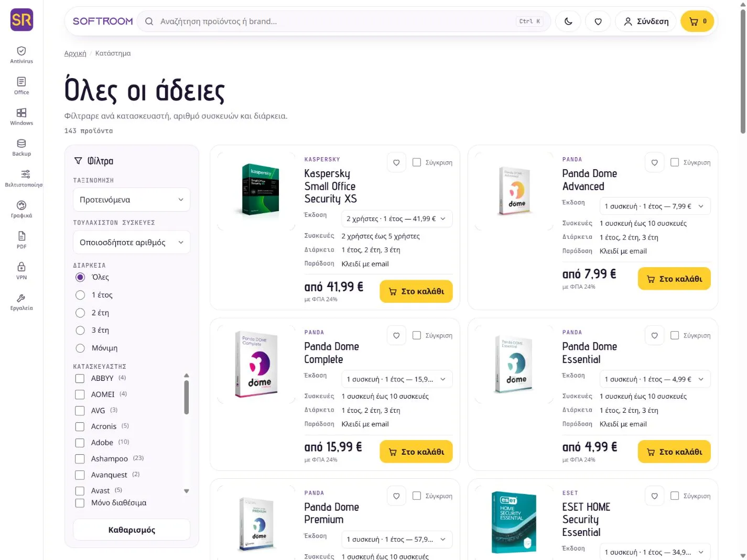
Task: Open the Οποιοσδήποτε αριθμός devices dropdown
Action: pyautogui.click(x=132, y=243)
